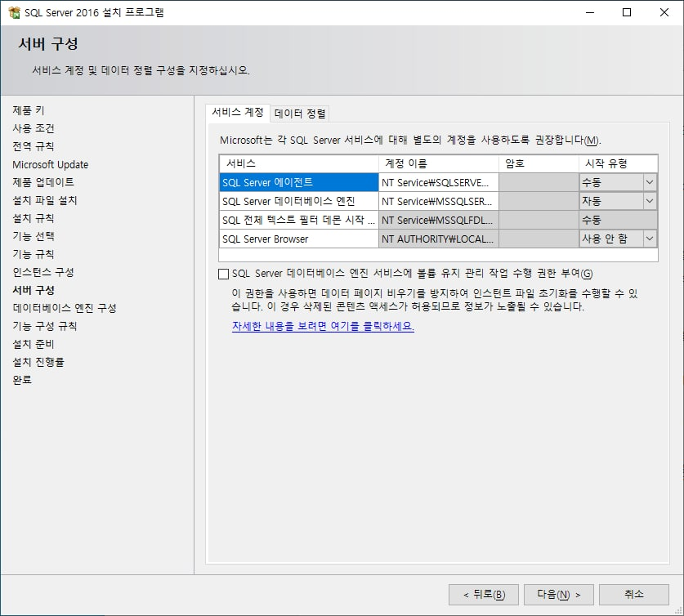Click the 데이터베이스 엔진 구성 step in sidebar
684x616 pixels.
coord(65,308)
